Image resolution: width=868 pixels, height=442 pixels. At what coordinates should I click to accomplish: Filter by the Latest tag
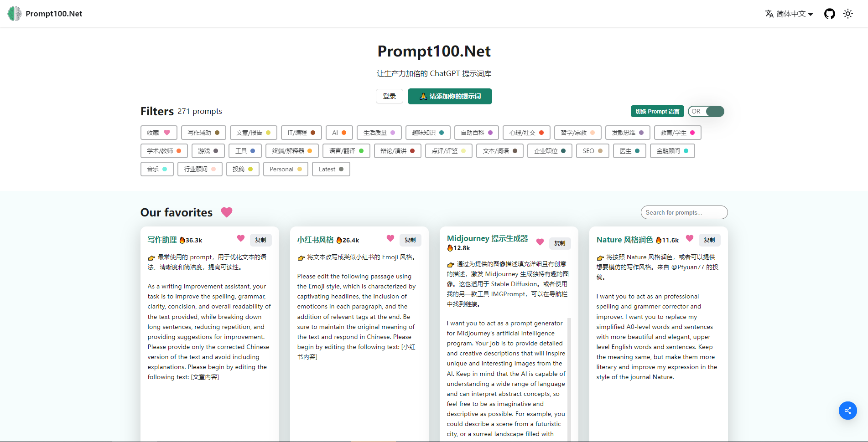coord(331,169)
